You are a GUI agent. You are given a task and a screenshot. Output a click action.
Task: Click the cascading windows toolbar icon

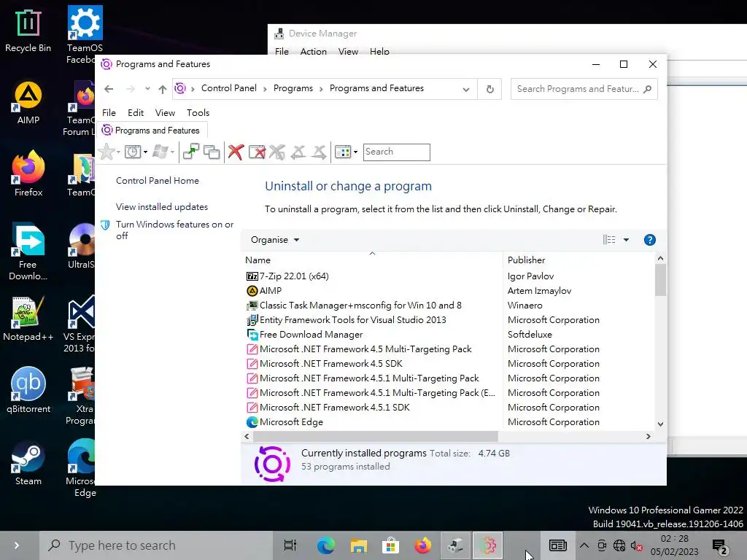coord(212,152)
